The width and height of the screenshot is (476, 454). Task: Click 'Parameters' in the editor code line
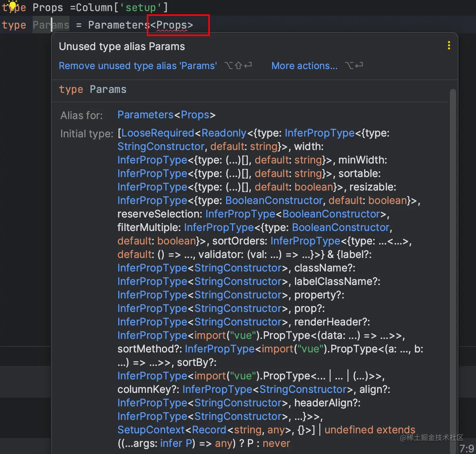click(119, 25)
